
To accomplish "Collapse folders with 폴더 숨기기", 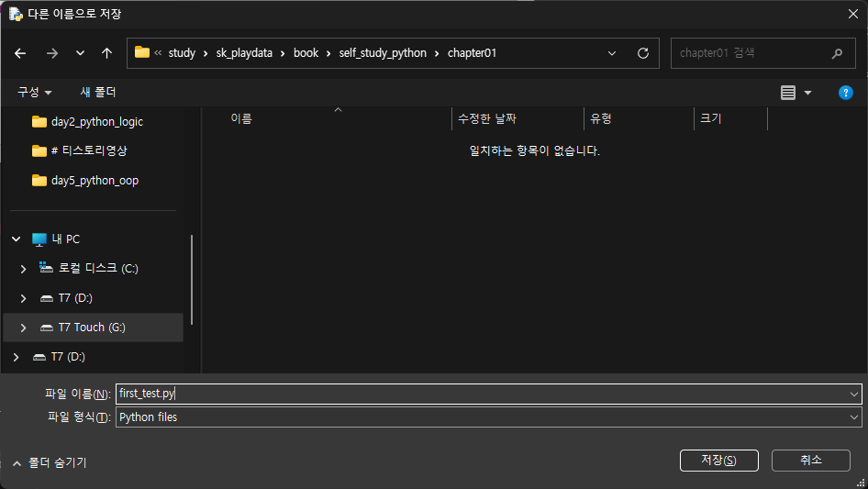I will point(50,462).
